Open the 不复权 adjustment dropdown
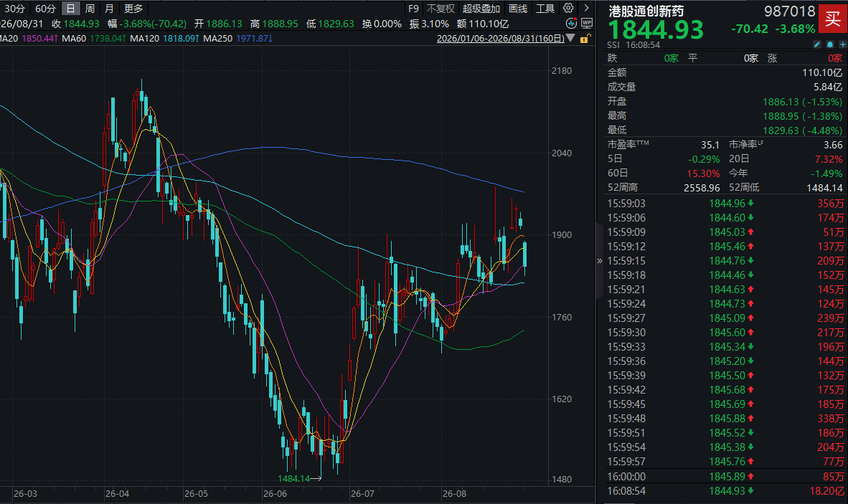The image size is (848, 504). point(441,8)
